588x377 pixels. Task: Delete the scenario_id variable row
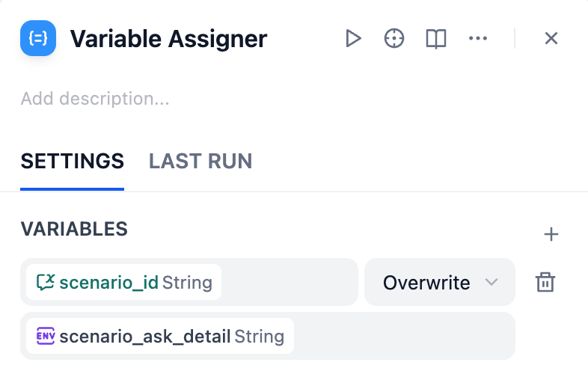[x=545, y=283]
